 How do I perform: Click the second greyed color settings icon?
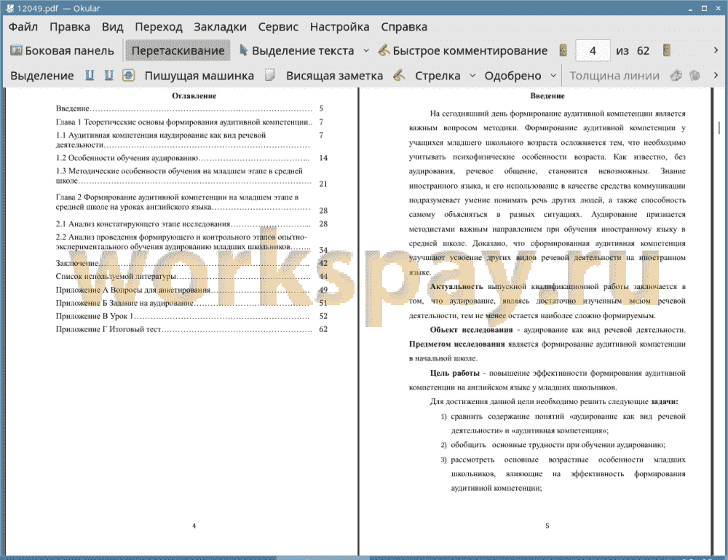click(x=695, y=75)
